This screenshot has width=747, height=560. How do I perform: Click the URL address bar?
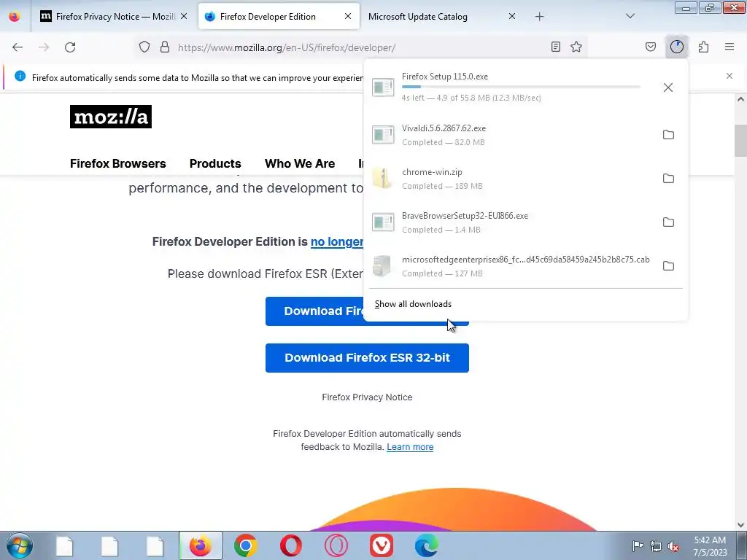362,47
